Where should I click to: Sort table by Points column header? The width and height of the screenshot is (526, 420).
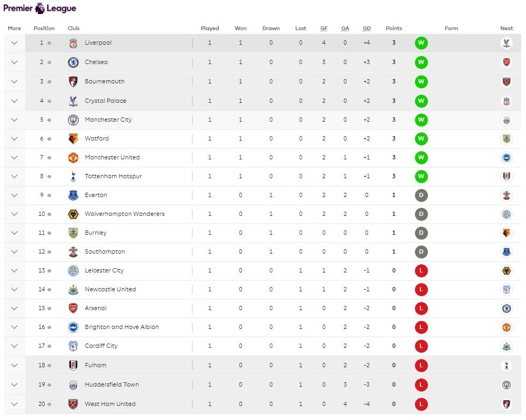394,29
